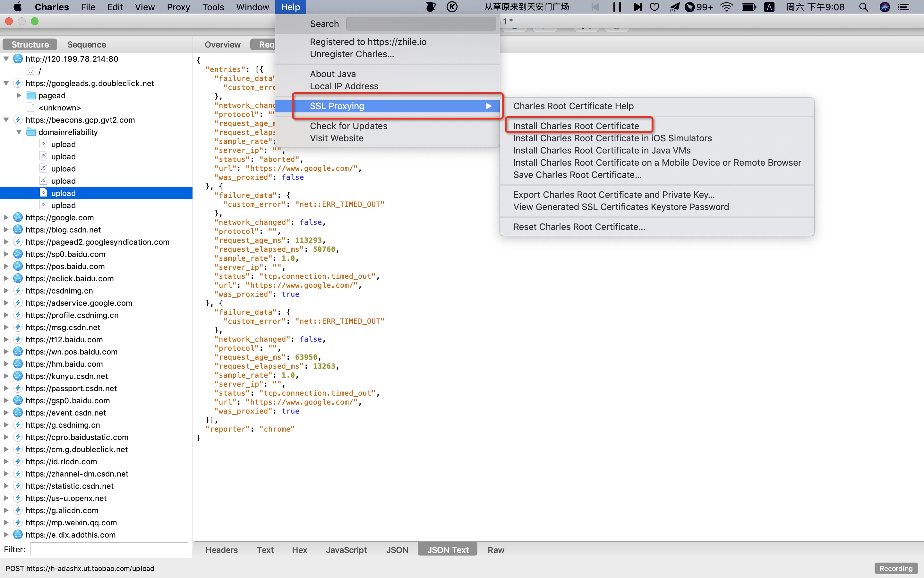
Task: Expand the https://msg.csdn.net node
Action: pyautogui.click(x=6, y=328)
